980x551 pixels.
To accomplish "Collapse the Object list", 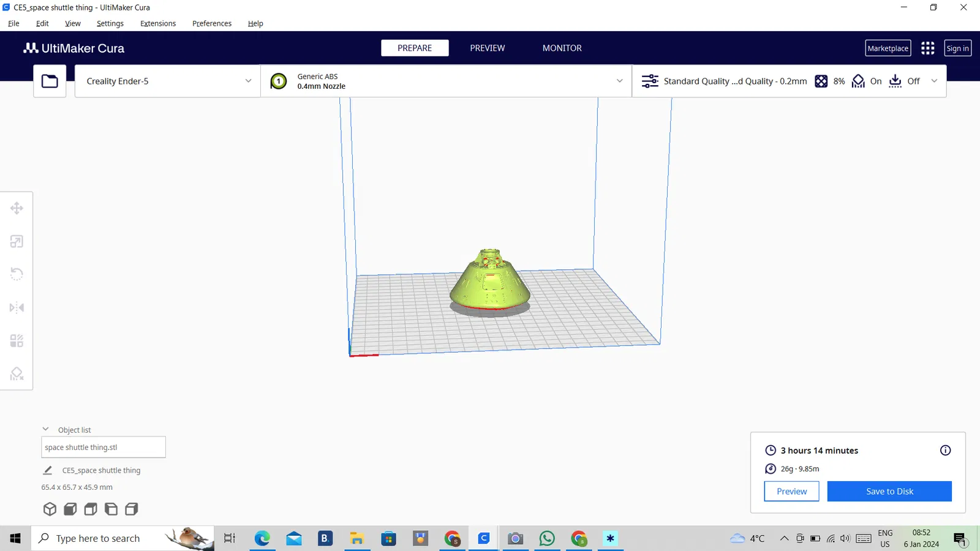I will click(45, 429).
